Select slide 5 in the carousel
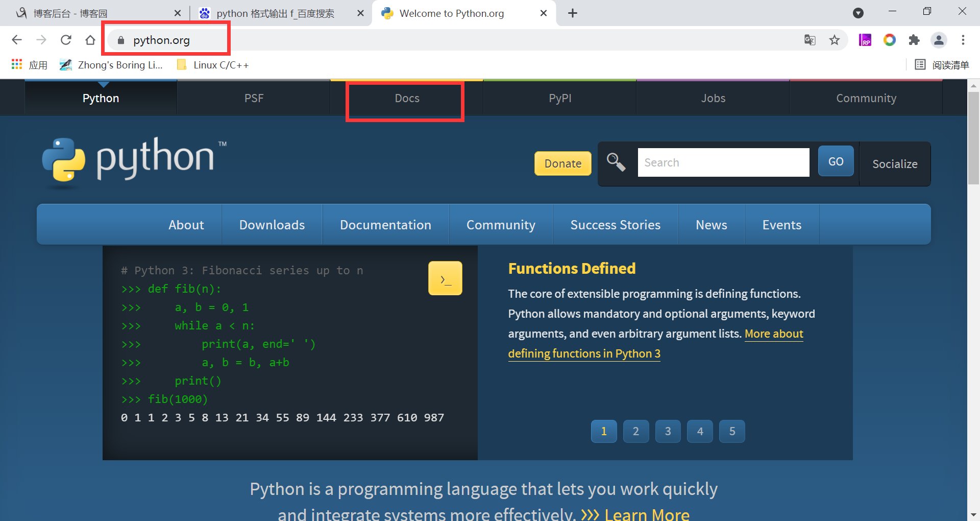Screen dimensions: 980x521 tap(732, 431)
